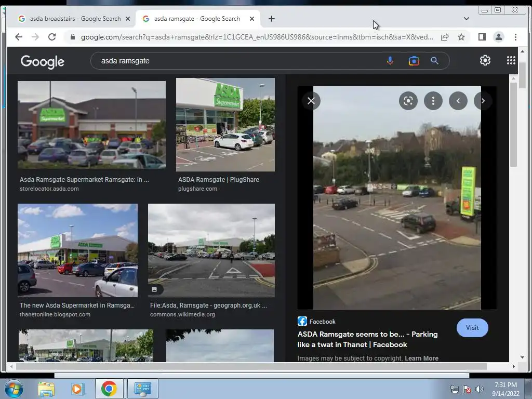Open thanetonline.blogspot.com result caption
Viewport: 532px width, 399px height.
coord(77,310)
